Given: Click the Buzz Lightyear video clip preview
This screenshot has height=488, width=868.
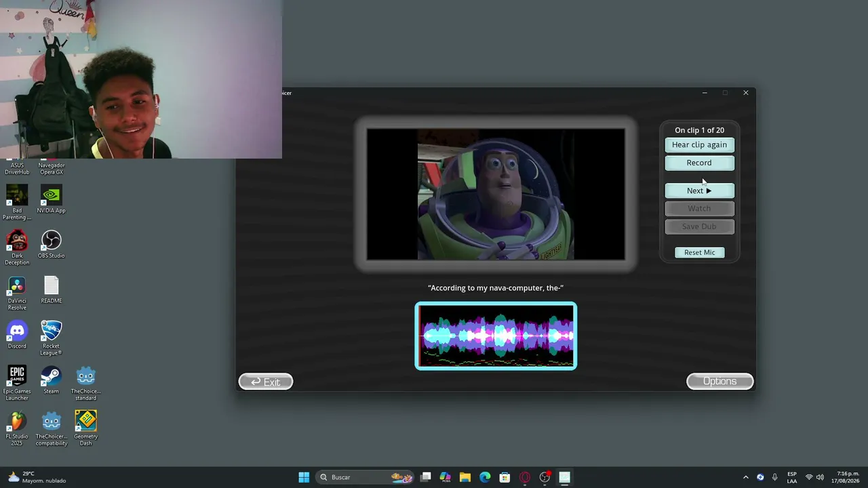Looking at the screenshot, I should point(496,195).
